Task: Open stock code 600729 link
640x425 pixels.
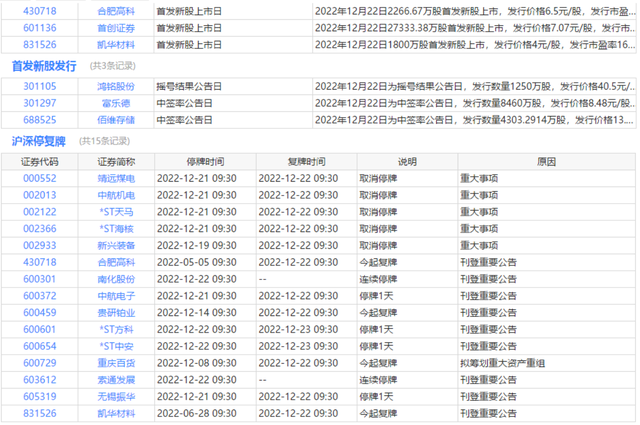Action: click(40, 363)
